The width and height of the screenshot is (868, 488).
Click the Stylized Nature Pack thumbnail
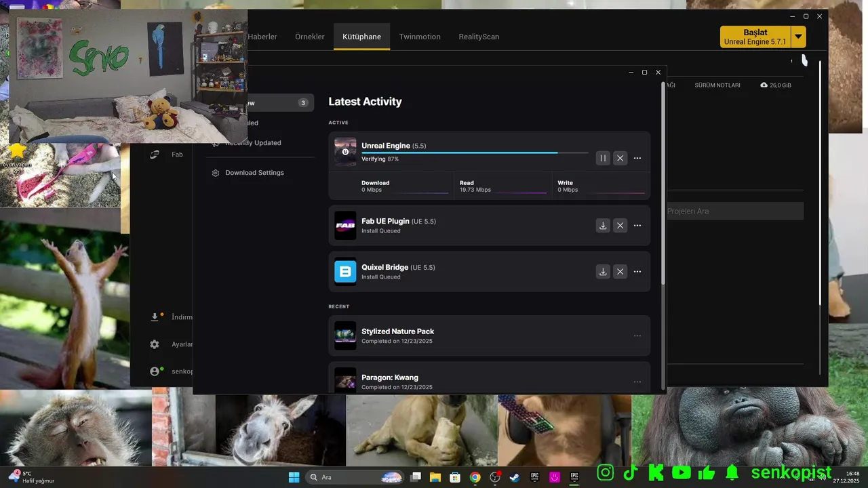(x=345, y=335)
